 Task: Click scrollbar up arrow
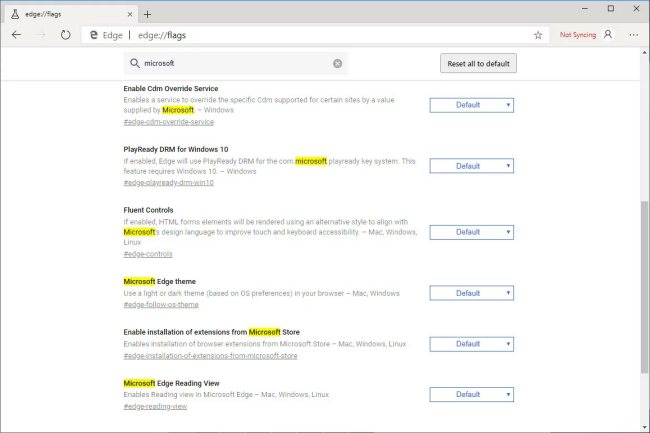coord(644,53)
